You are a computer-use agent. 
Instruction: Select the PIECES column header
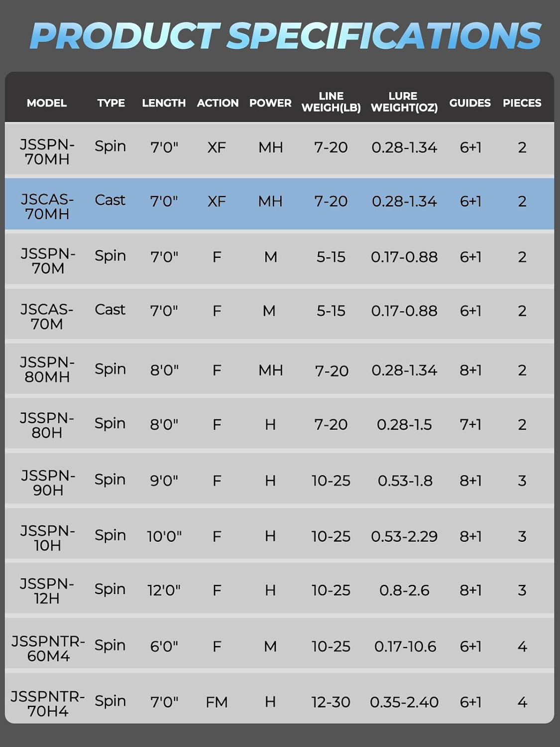pyautogui.click(x=522, y=103)
